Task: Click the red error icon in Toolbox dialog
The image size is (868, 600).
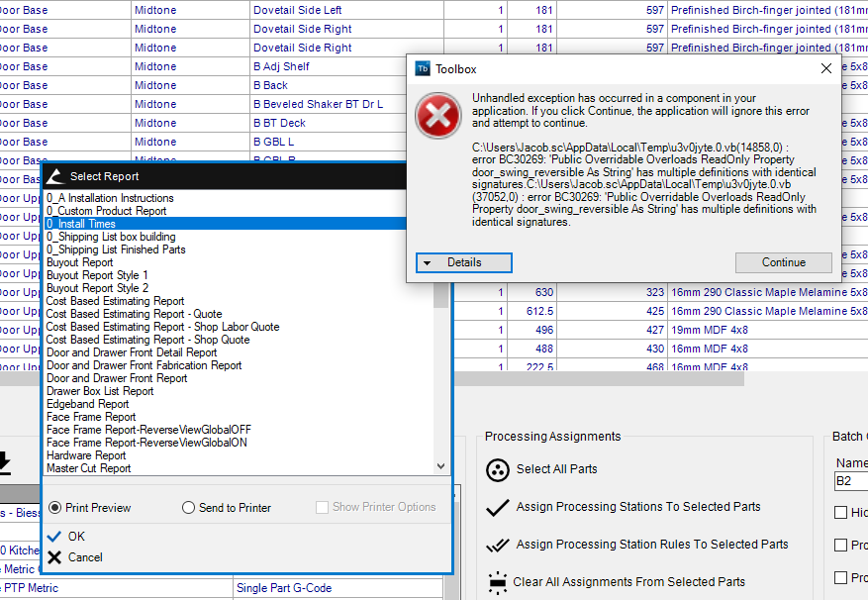Action: pos(437,116)
